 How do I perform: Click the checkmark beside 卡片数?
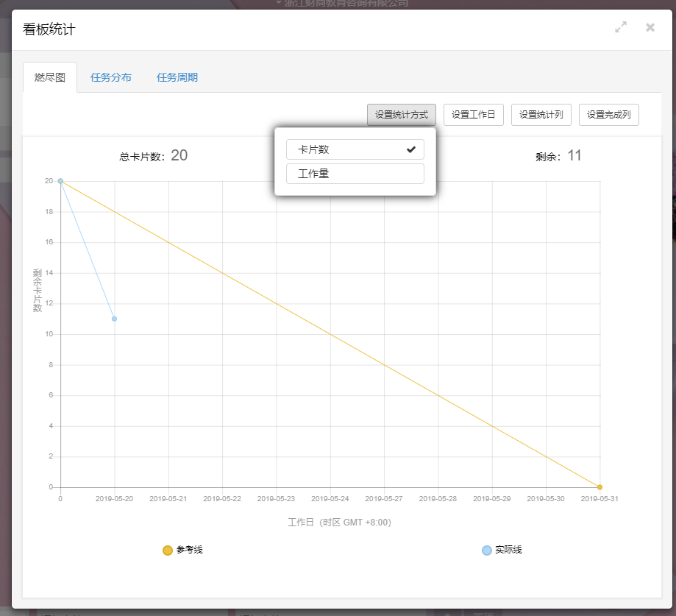[411, 149]
